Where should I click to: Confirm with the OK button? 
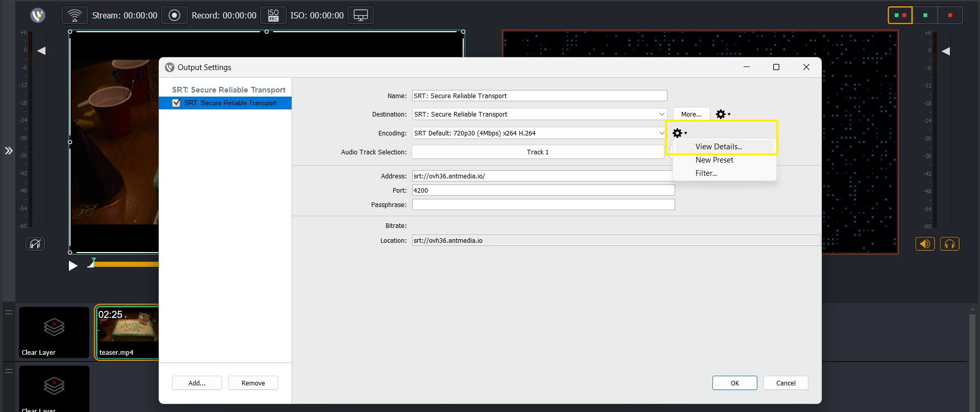[x=735, y=383]
